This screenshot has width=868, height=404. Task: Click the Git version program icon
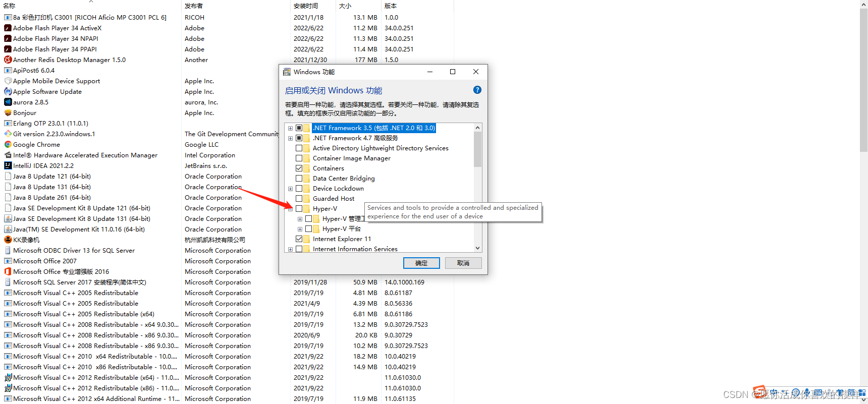coord(8,134)
